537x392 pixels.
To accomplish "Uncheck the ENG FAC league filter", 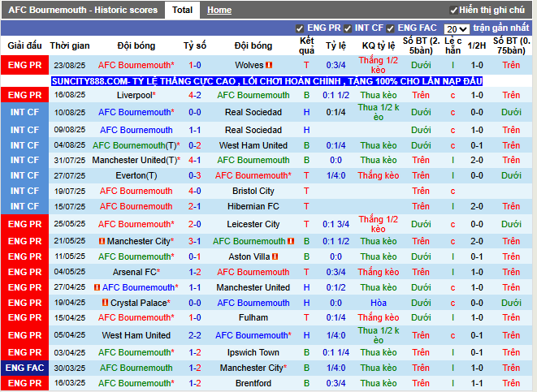I will [x=390, y=28].
